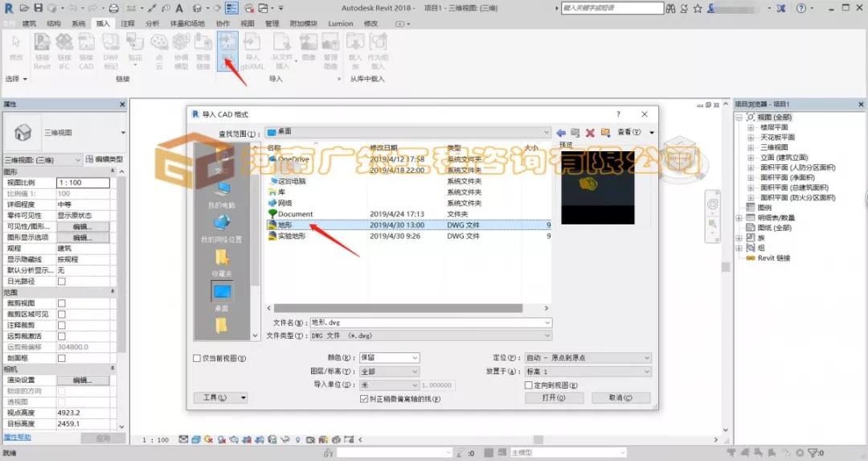Open the Massing & Site ribbon tab
868x461 pixels.
[187, 24]
